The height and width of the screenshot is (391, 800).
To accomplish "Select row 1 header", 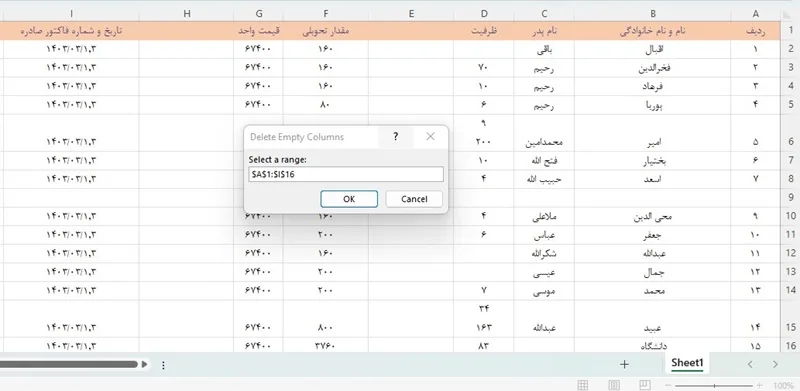I will pyautogui.click(x=790, y=31).
